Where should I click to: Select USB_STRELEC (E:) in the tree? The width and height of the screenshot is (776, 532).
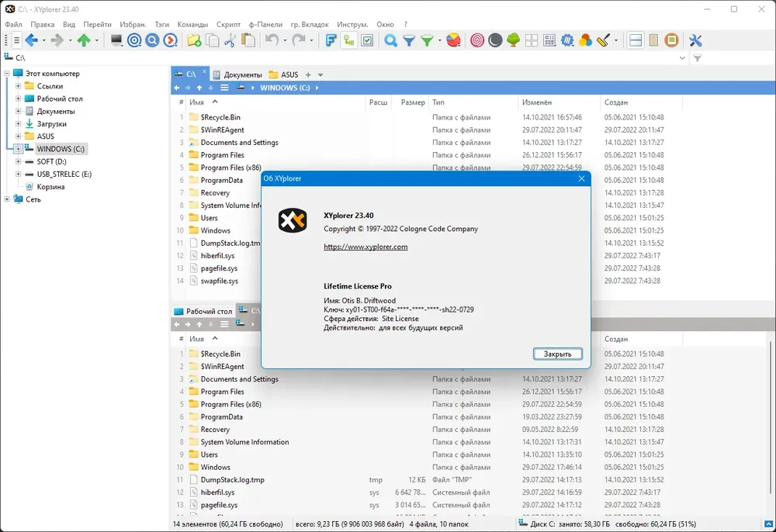pyautogui.click(x=64, y=174)
